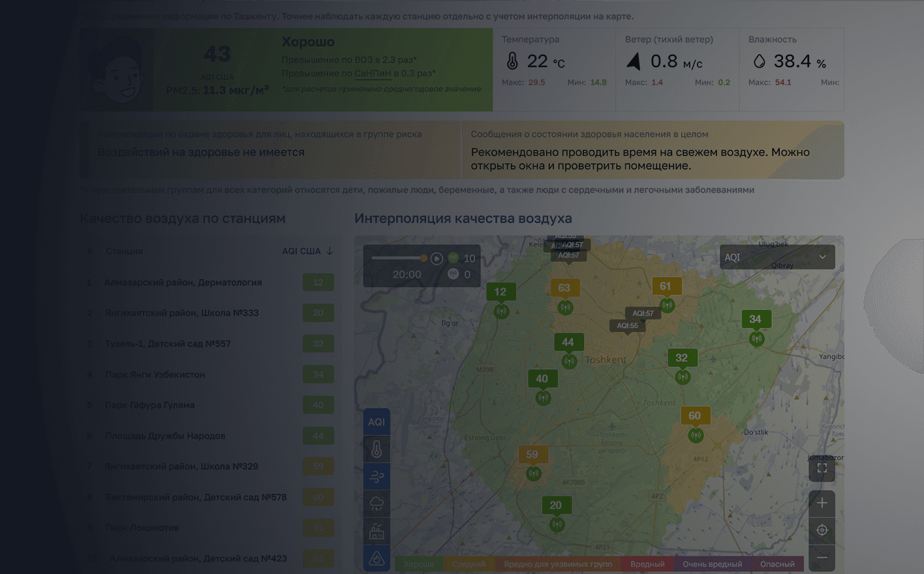924x574 pixels.
Task: Click the Вредный legend segment
Action: coord(648,564)
